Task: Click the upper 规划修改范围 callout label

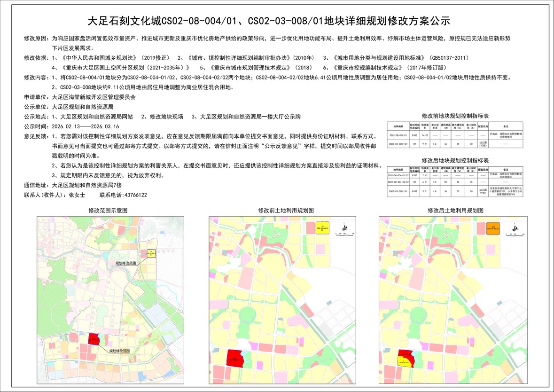Action: coord(126,264)
